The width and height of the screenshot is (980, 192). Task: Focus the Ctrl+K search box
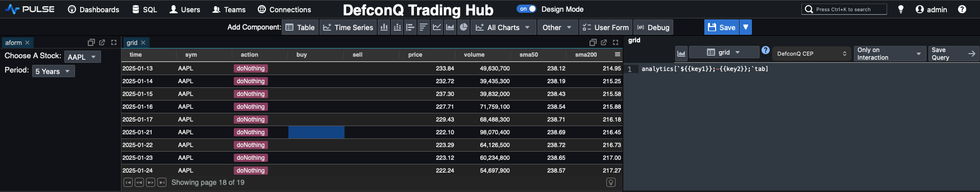coord(844,9)
